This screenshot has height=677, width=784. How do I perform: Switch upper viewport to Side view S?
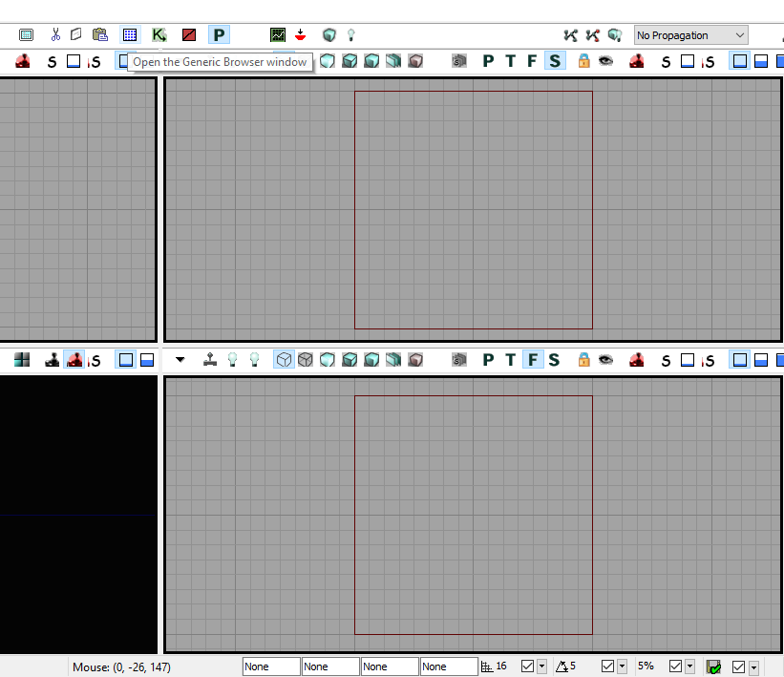554,61
